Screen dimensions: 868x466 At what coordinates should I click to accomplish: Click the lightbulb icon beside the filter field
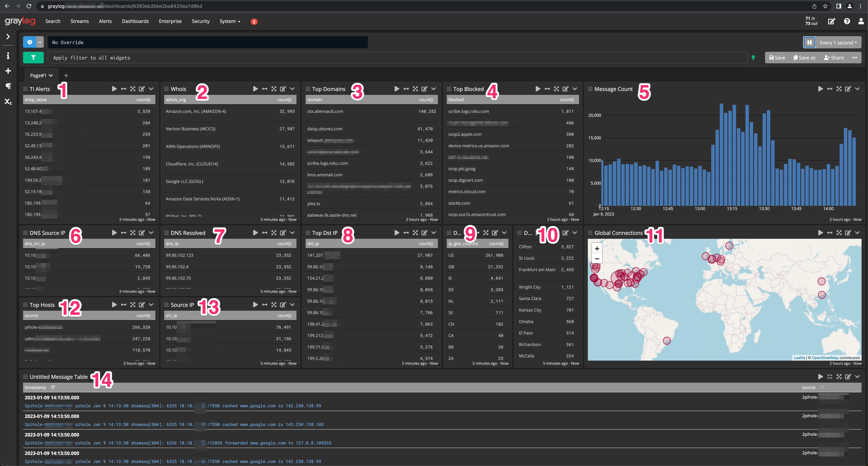(753, 57)
